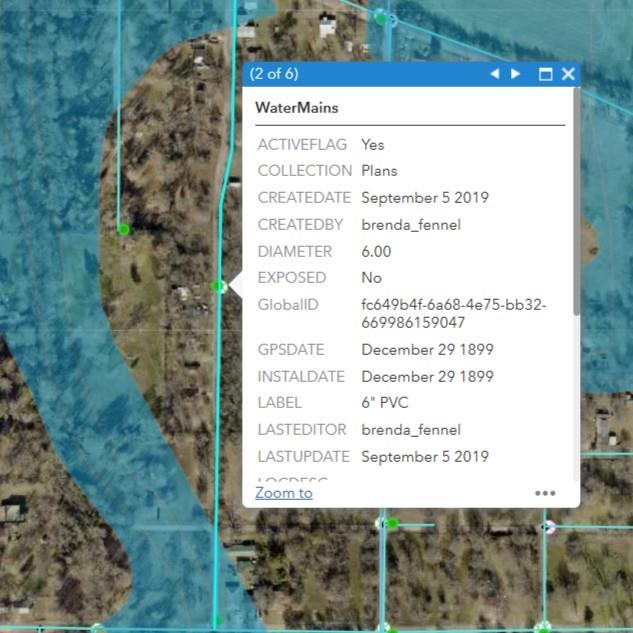Click the COLLECTION value Plans
The width and height of the screenshot is (633, 633).
[379, 171]
